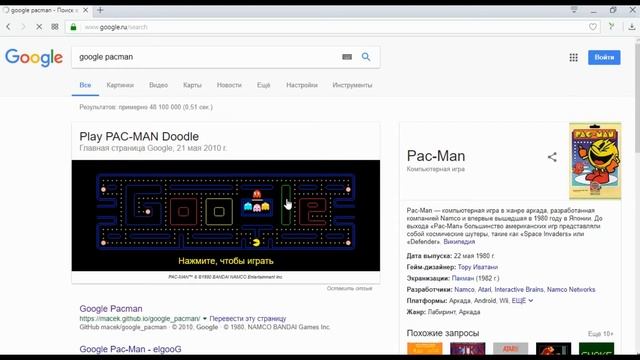
Task: Click the browser extension icon beside downloads
Action: point(611,27)
